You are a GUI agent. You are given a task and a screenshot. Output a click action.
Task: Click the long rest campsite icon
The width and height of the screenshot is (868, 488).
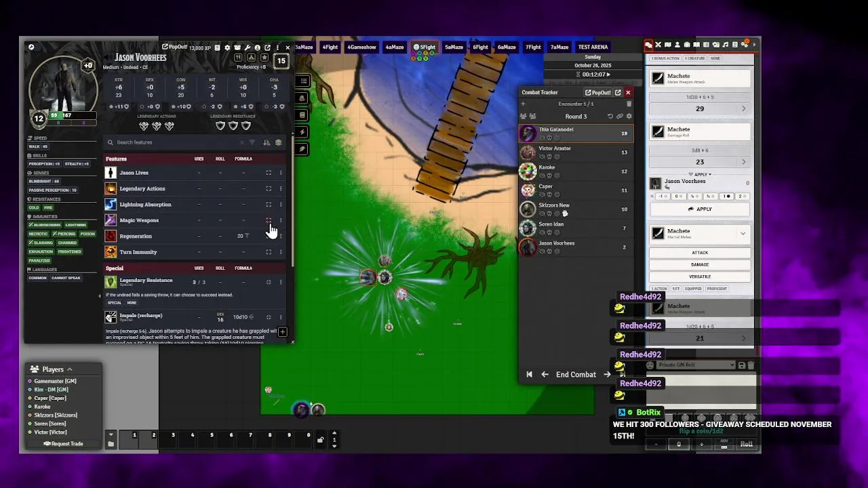tap(251, 58)
